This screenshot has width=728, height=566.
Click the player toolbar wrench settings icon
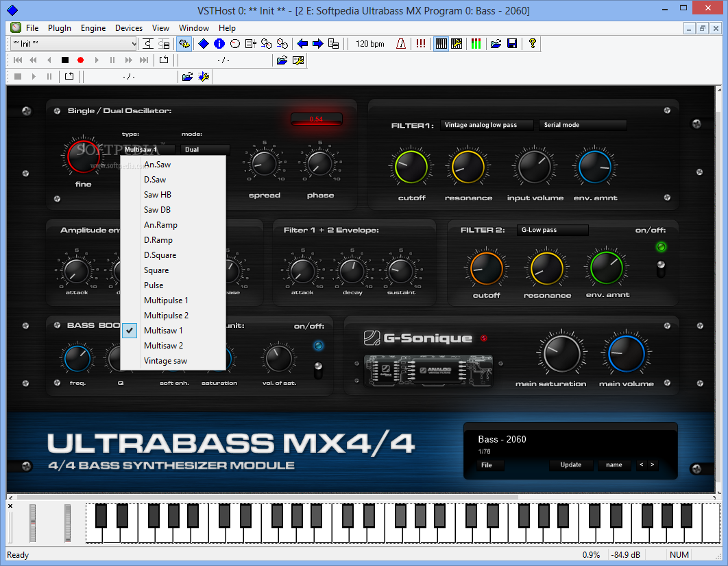(x=298, y=60)
